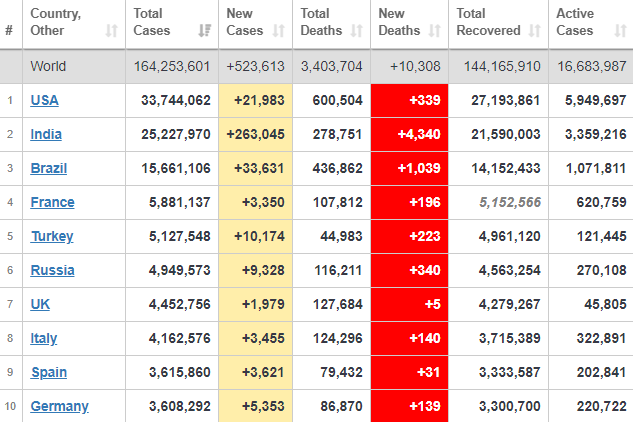Image resolution: width=633 pixels, height=422 pixels.
Task: Select Italy new cases +3,455
Action: pyautogui.click(x=263, y=338)
